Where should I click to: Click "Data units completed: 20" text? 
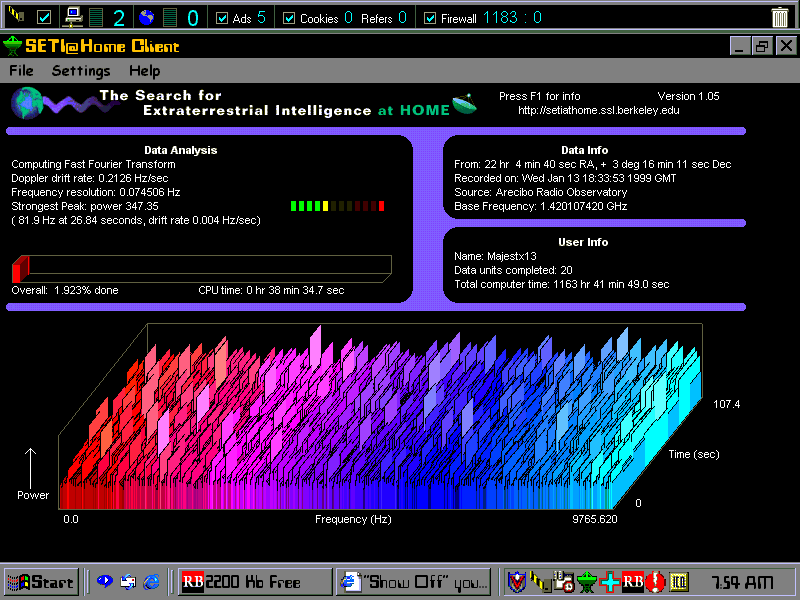pos(513,270)
